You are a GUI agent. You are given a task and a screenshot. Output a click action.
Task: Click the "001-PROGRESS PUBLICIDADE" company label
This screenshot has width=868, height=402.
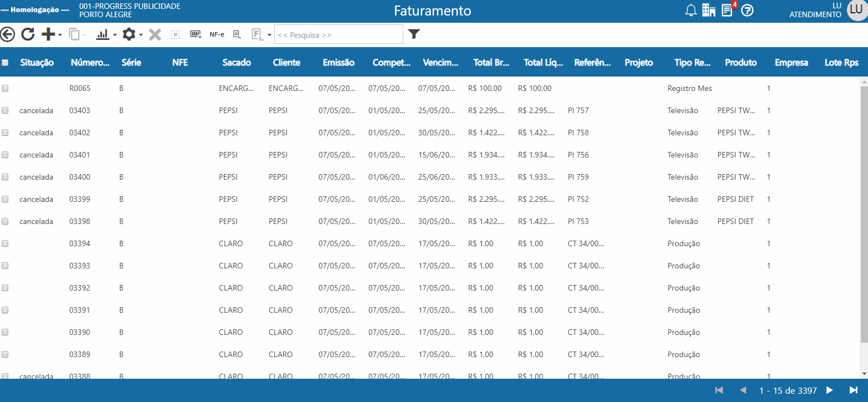[130, 6]
